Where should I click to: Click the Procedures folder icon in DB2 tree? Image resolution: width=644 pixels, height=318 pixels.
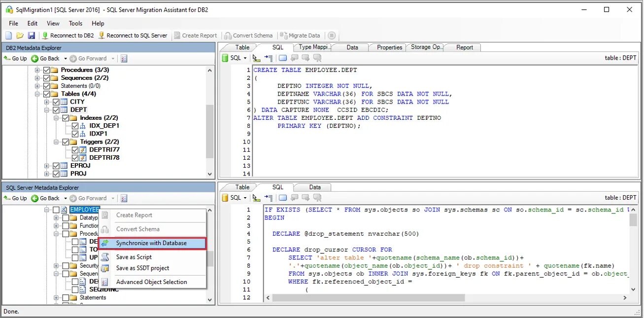(54, 70)
